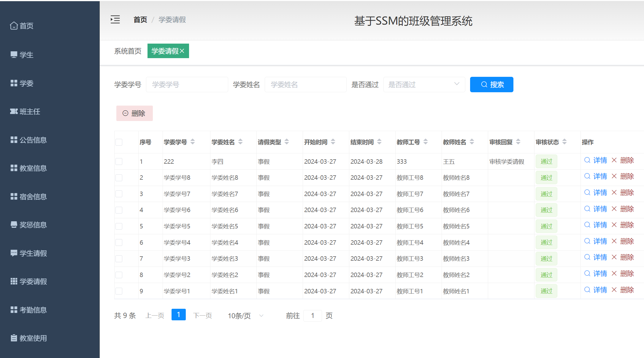The image size is (644, 358).
Task: Check the checkbox for row 学委学号5
Action: tap(119, 226)
